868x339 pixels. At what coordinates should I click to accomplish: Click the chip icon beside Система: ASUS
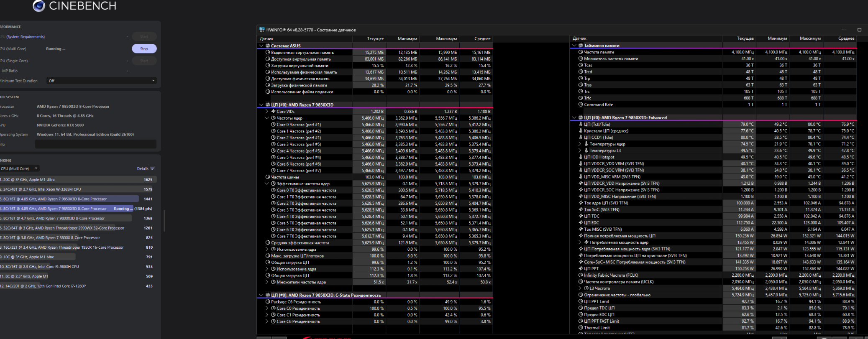point(268,46)
